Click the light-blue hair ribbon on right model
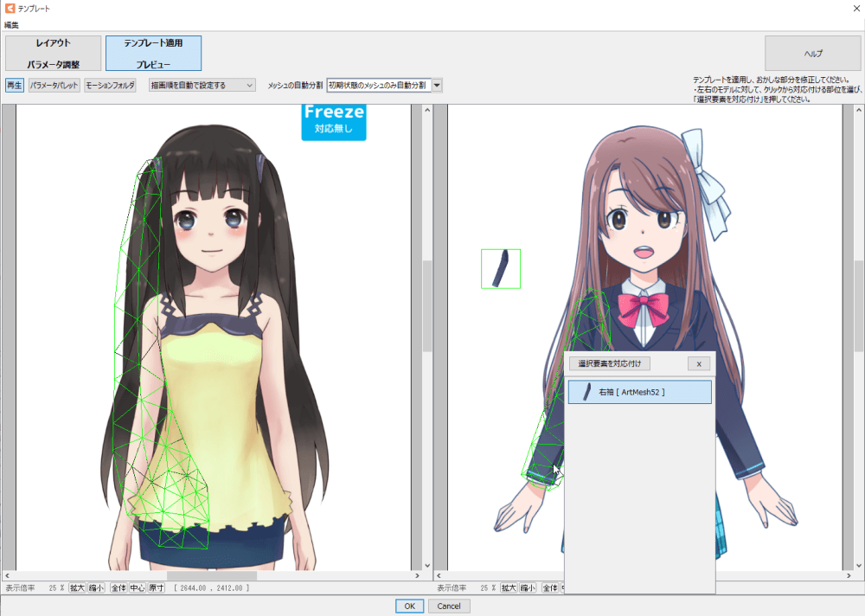 (706, 183)
